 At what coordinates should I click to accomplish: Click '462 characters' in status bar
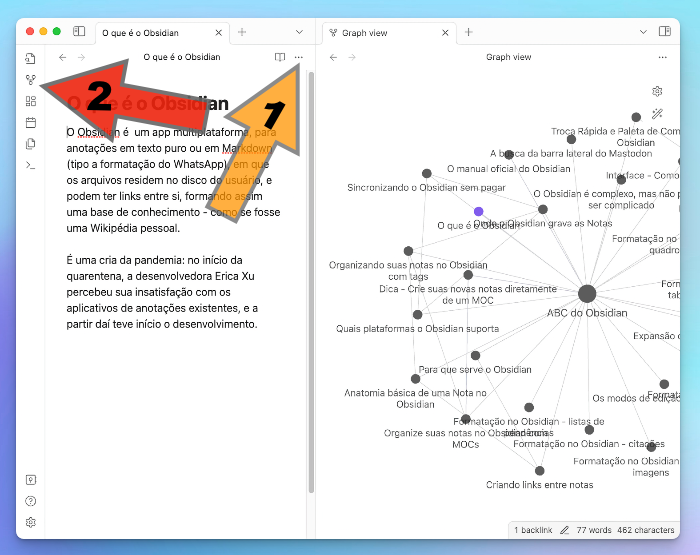[646, 530]
